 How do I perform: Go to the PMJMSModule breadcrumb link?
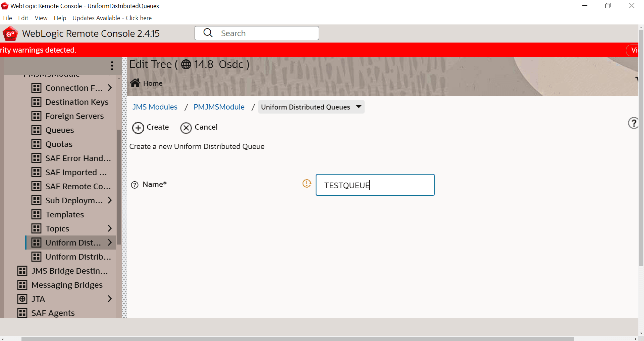pyautogui.click(x=219, y=107)
